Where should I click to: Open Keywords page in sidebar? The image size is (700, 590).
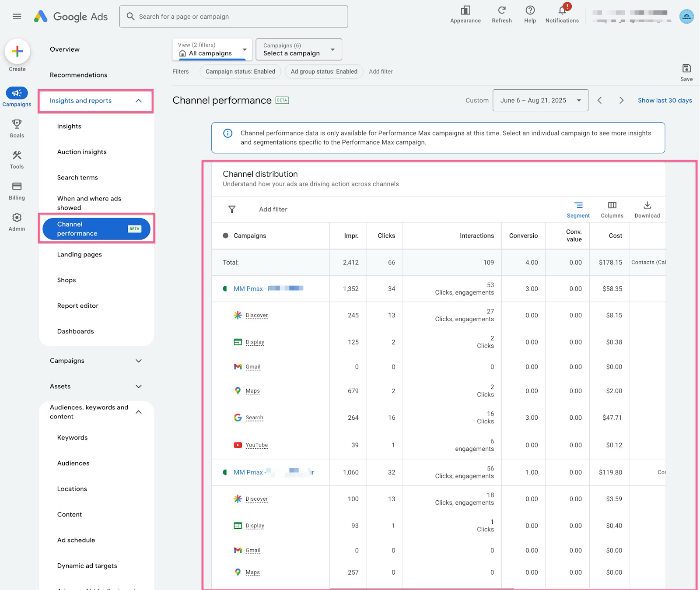point(72,438)
